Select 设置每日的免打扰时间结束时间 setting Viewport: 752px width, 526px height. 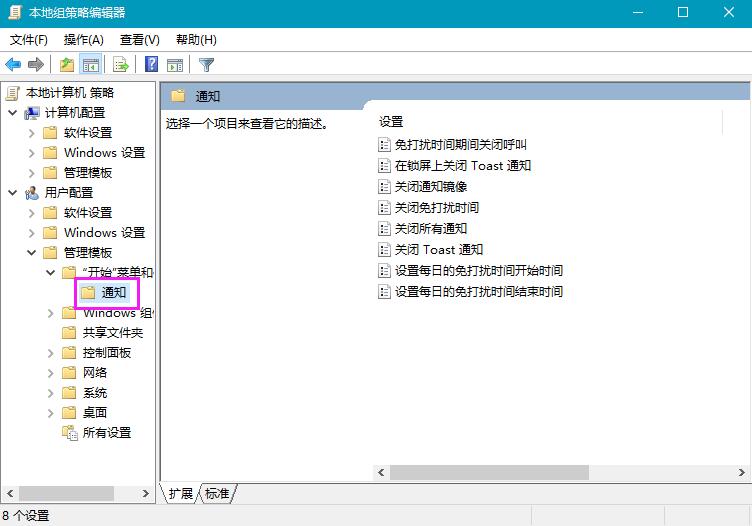pyautogui.click(x=479, y=292)
